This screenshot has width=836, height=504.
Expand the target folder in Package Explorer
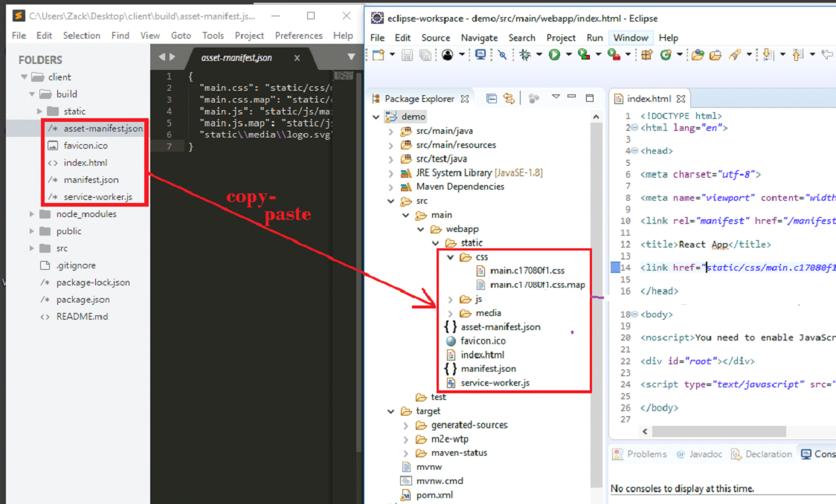(391, 410)
